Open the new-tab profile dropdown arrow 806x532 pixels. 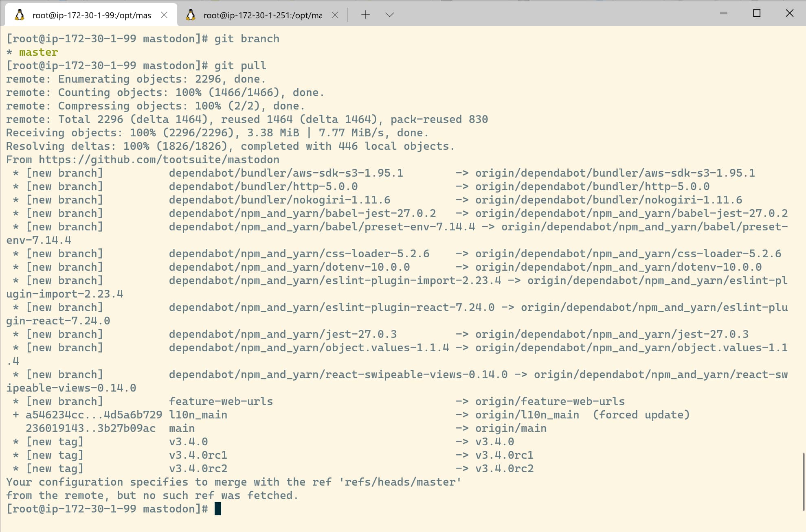pyautogui.click(x=389, y=15)
